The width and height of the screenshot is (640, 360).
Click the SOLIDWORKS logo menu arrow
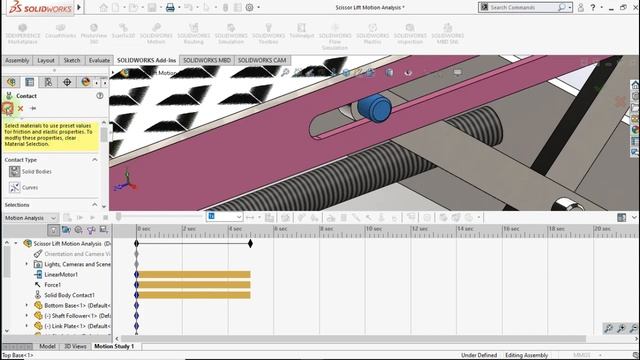click(79, 7)
